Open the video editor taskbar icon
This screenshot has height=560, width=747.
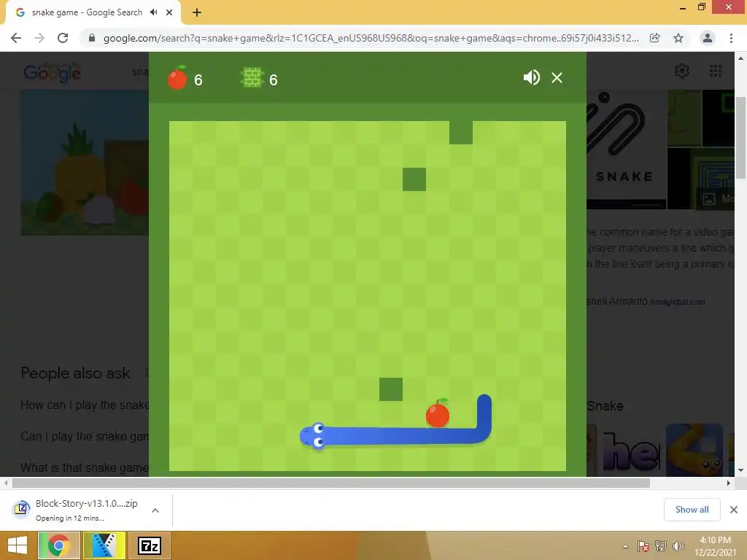(104, 545)
